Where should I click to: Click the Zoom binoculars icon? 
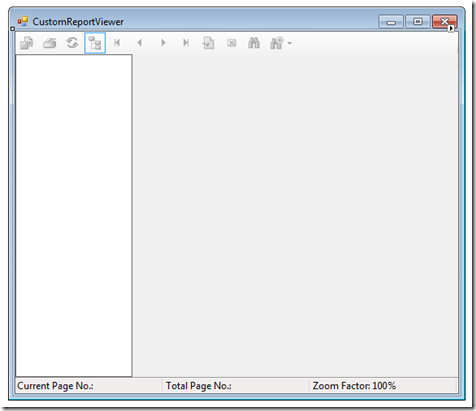click(277, 43)
